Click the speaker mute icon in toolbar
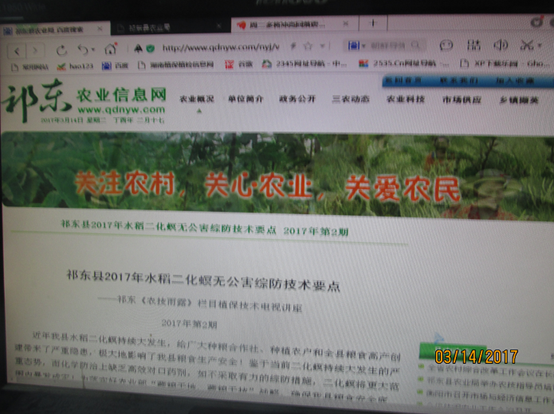Image resolution: width=554 pixels, height=414 pixels. (x=500, y=45)
